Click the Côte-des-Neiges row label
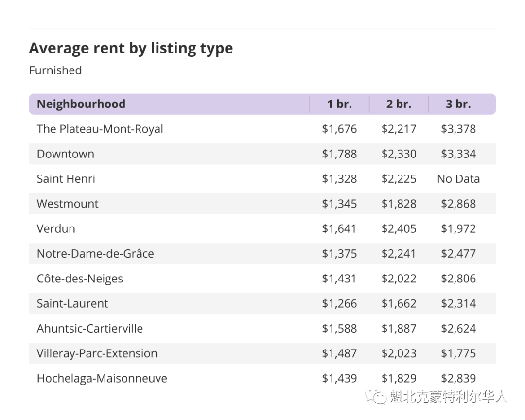 [x=80, y=279]
